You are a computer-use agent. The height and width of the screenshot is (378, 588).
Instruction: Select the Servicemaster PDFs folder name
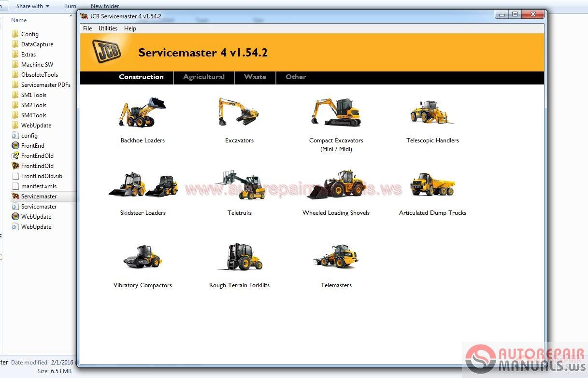(x=46, y=85)
